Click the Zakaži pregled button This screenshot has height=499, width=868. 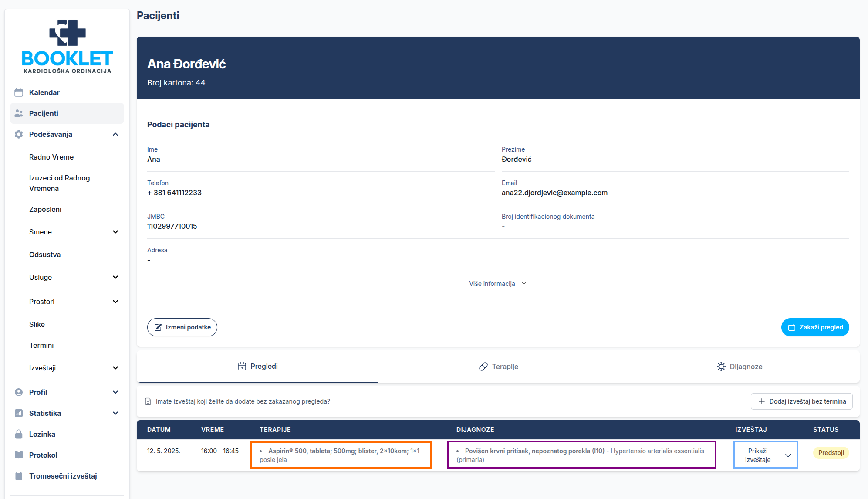pyautogui.click(x=815, y=327)
